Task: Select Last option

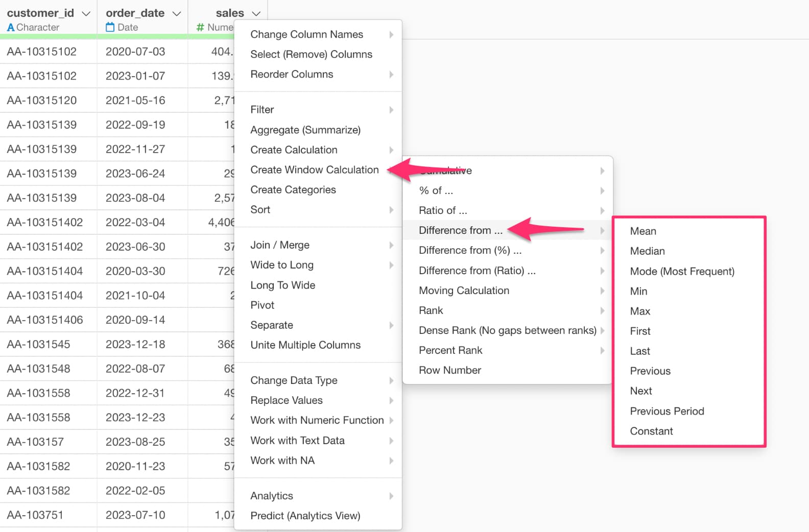Action: 689,351
